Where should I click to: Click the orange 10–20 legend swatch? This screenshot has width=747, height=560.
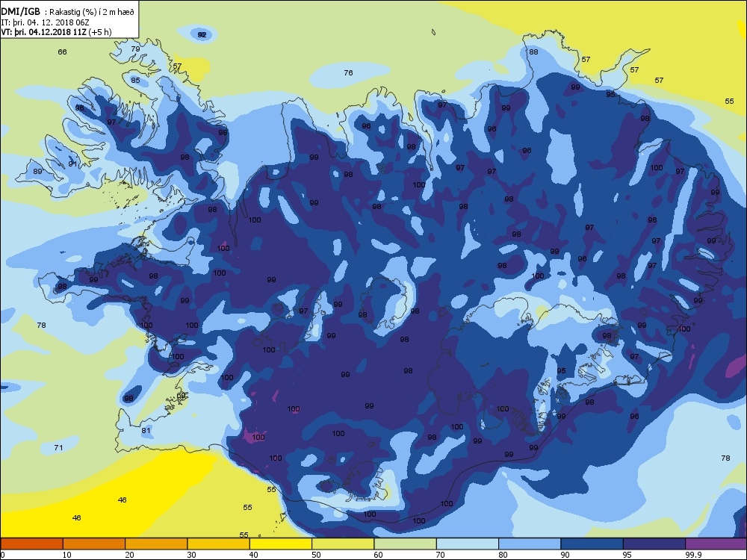[x=94, y=544]
